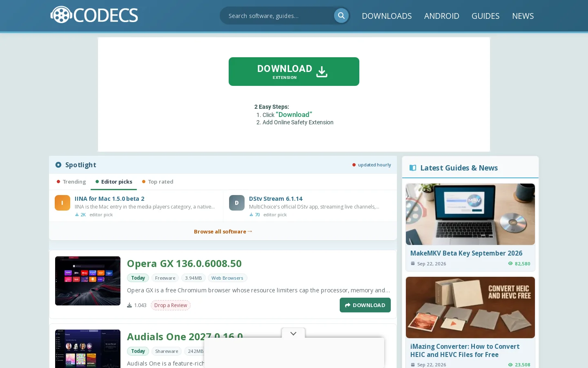Click the gray D icon for DStv Stream
The image size is (588, 368).
[x=237, y=203]
